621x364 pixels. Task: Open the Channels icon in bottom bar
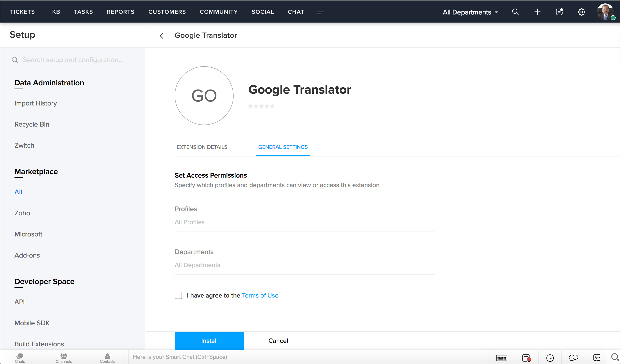[x=64, y=358]
